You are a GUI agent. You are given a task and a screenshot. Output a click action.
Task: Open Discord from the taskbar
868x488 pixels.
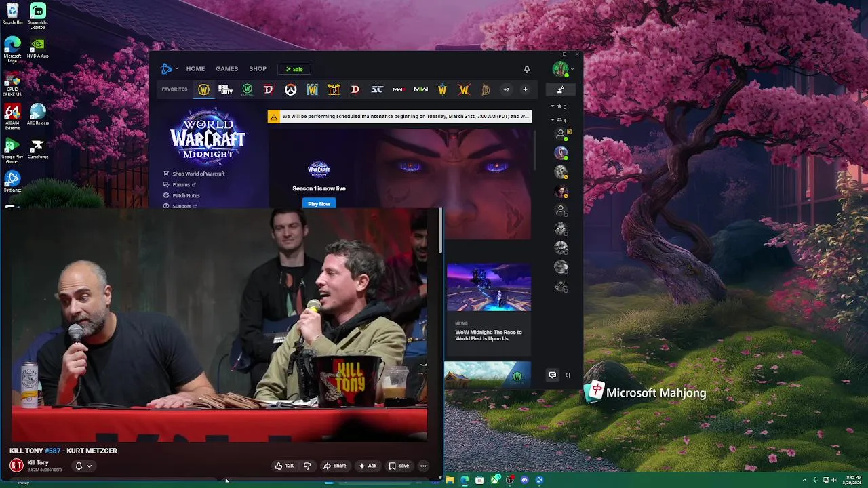coord(524,480)
